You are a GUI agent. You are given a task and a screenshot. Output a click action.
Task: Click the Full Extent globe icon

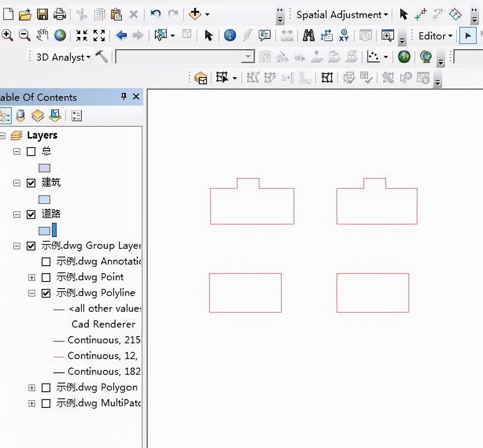pyautogui.click(x=60, y=35)
